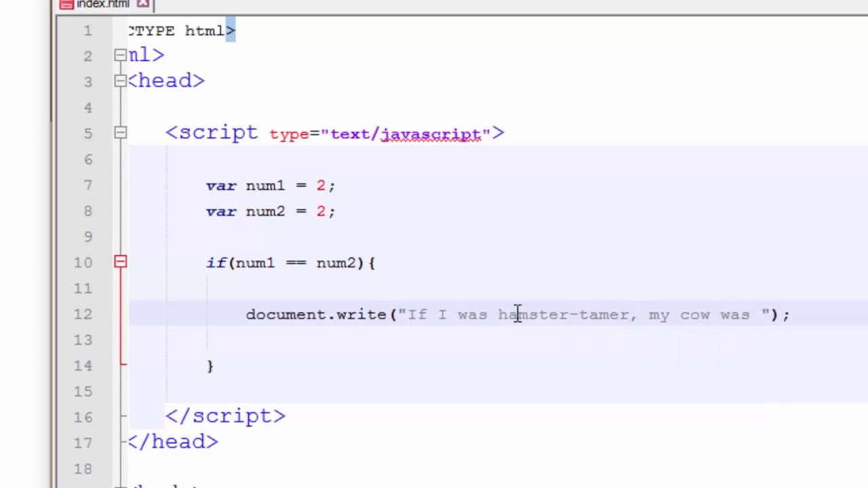Select line number 12 in the margin
The image size is (868, 488).
click(84, 314)
